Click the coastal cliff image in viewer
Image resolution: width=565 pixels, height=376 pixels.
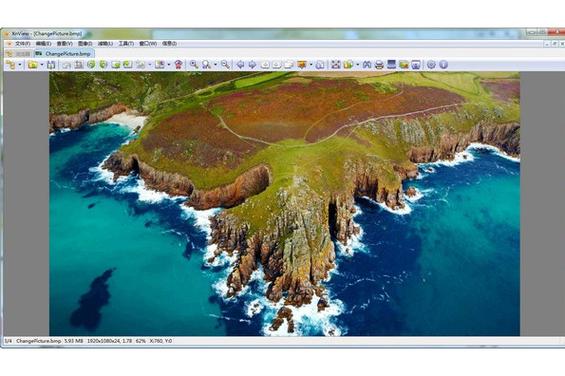(x=284, y=204)
